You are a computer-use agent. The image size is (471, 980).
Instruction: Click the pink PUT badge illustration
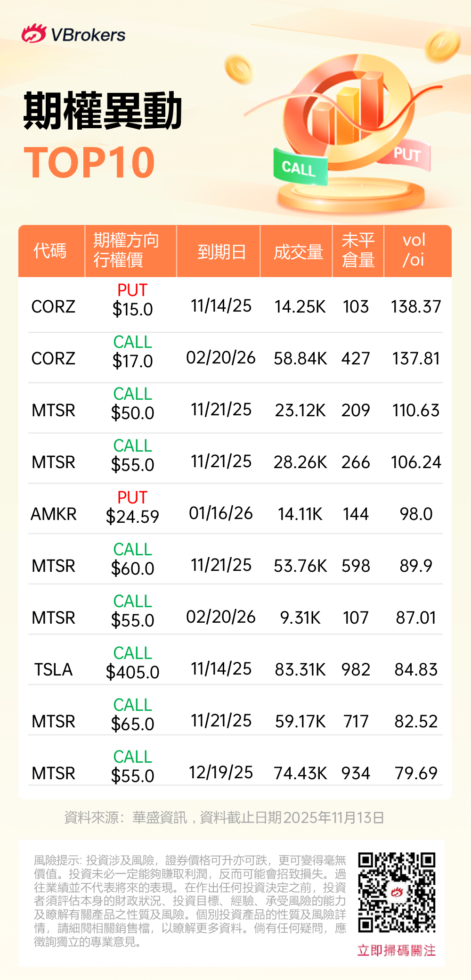pos(406,155)
